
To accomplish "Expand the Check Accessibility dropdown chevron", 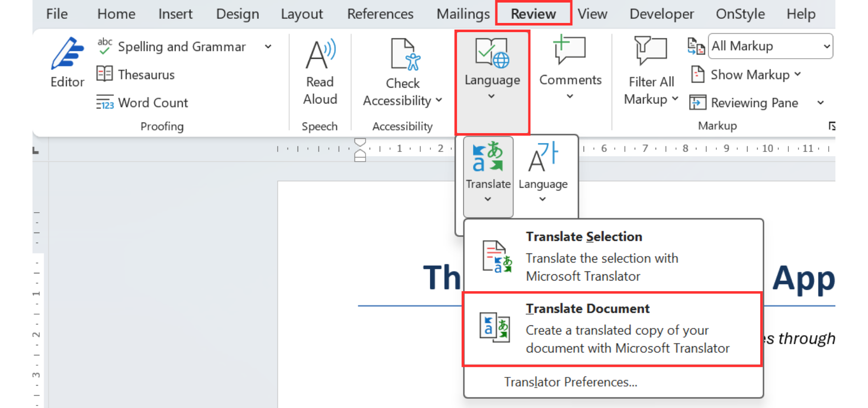I will 439,100.
